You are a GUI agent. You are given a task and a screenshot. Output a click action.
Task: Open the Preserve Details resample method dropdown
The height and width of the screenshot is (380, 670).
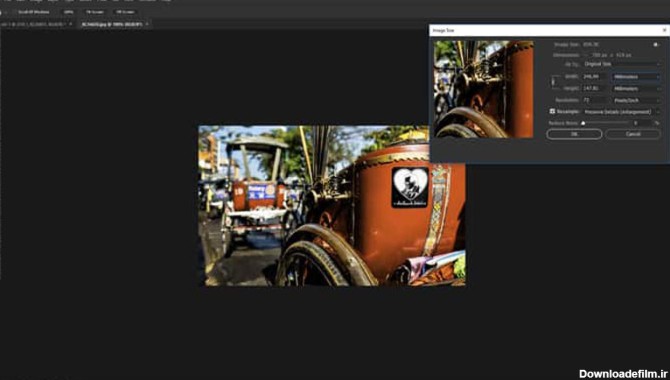621,112
